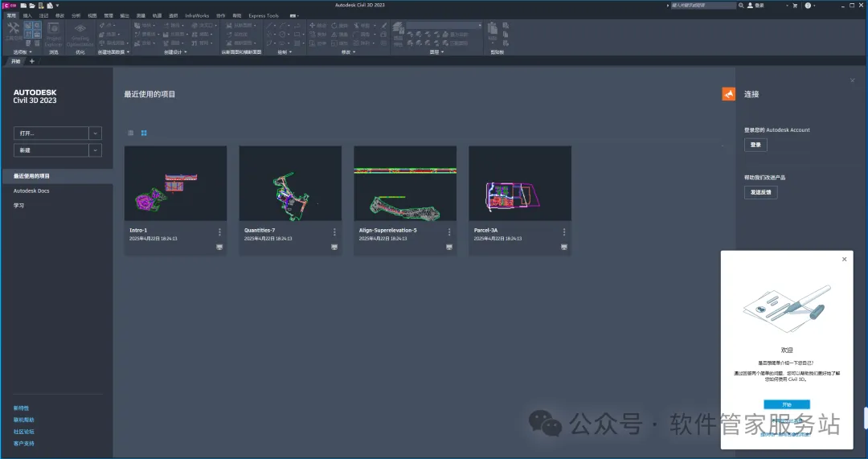Open the Quantities-7 drawing thumbnail
The image size is (868, 459).
[x=290, y=183]
